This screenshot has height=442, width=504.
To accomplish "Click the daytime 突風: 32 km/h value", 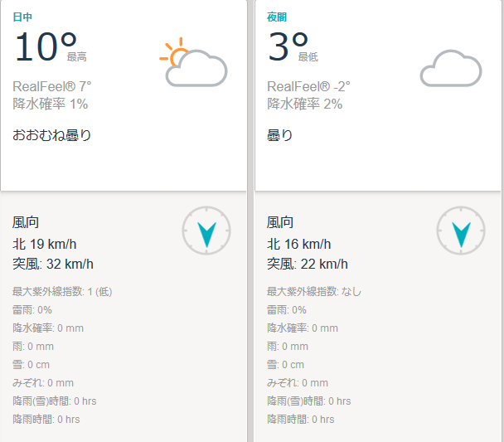I will [53, 264].
